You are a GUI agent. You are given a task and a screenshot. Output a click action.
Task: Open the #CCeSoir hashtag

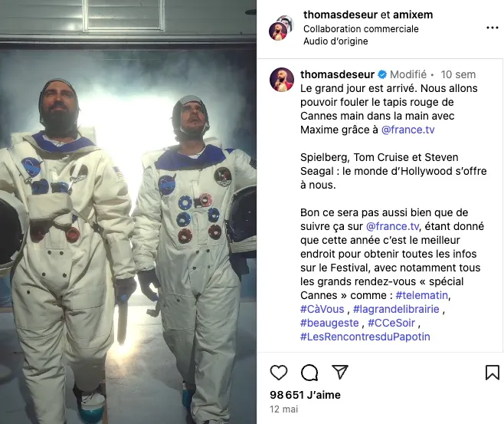[x=391, y=323]
